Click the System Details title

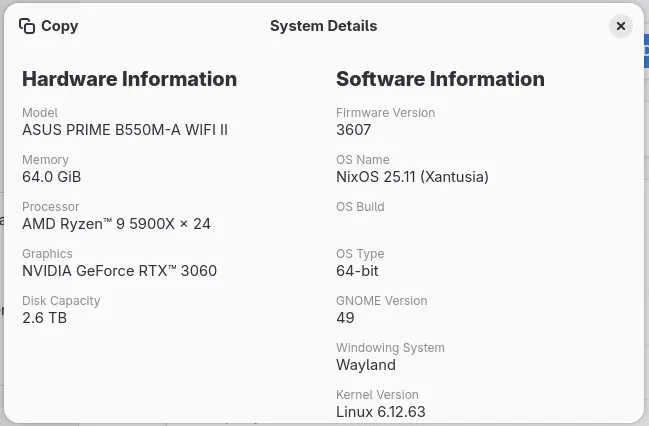323,26
